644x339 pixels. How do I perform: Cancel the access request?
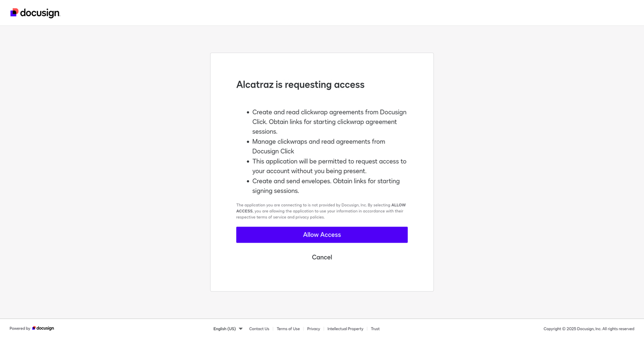point(322,257)
